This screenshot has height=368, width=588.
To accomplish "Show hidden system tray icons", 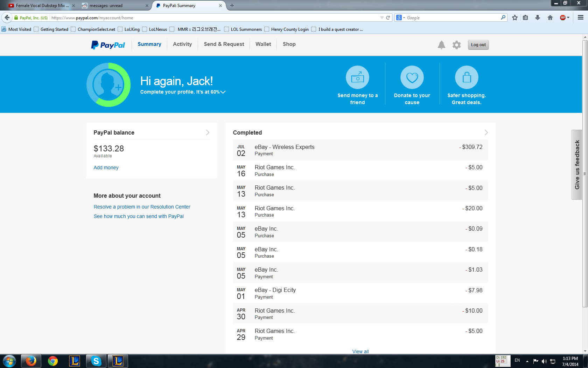I will click(x=527, y=361).
